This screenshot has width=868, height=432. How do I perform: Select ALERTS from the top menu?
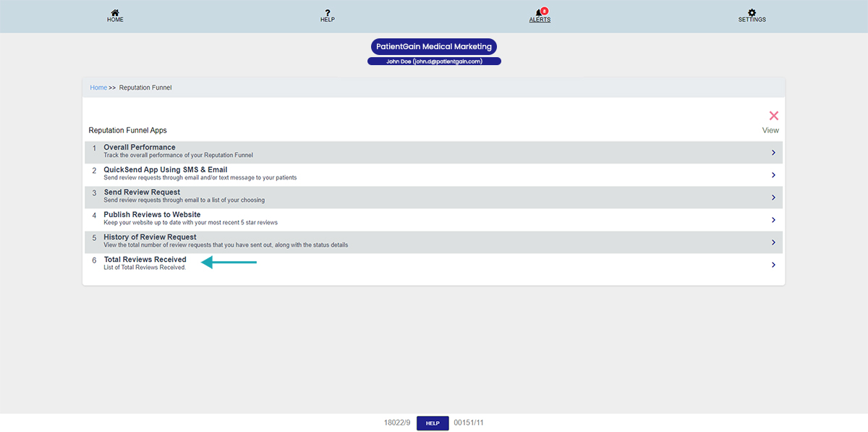[x=540, y=20]
